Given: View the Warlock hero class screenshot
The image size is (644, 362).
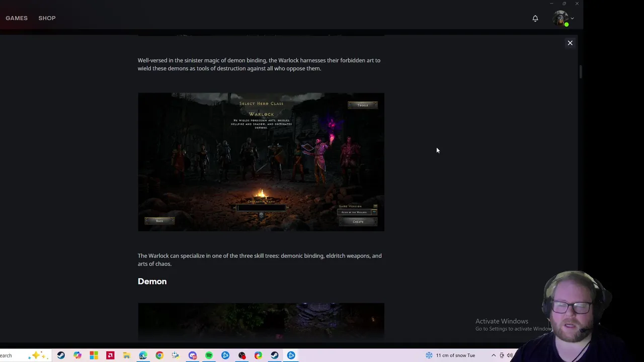Looking at the screenshot, I should tap(261, 162).
